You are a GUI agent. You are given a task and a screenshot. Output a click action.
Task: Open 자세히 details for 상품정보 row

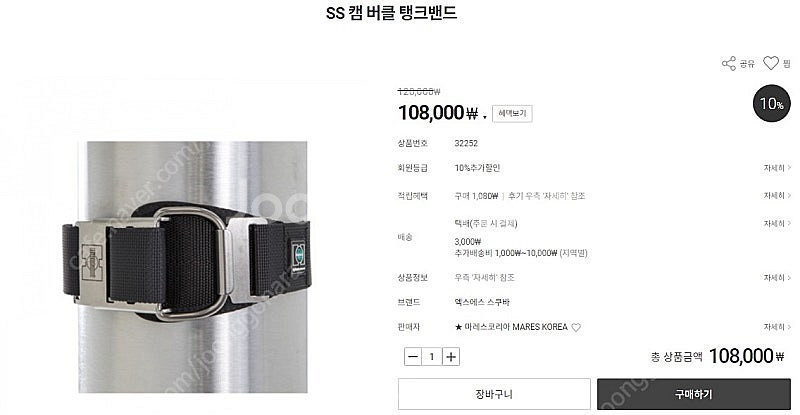pyautogui.click(x=777, y=278)
